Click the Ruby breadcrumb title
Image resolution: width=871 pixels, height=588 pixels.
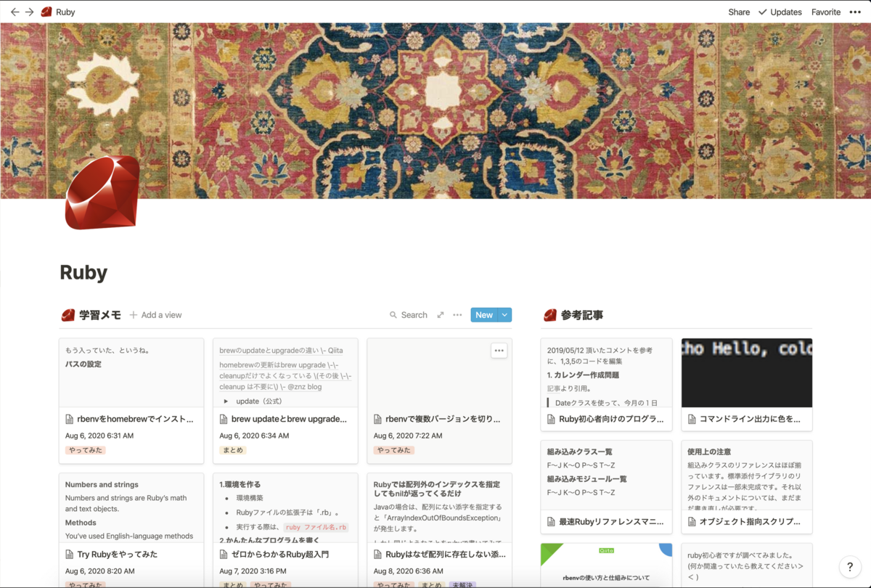coord(65,12)
